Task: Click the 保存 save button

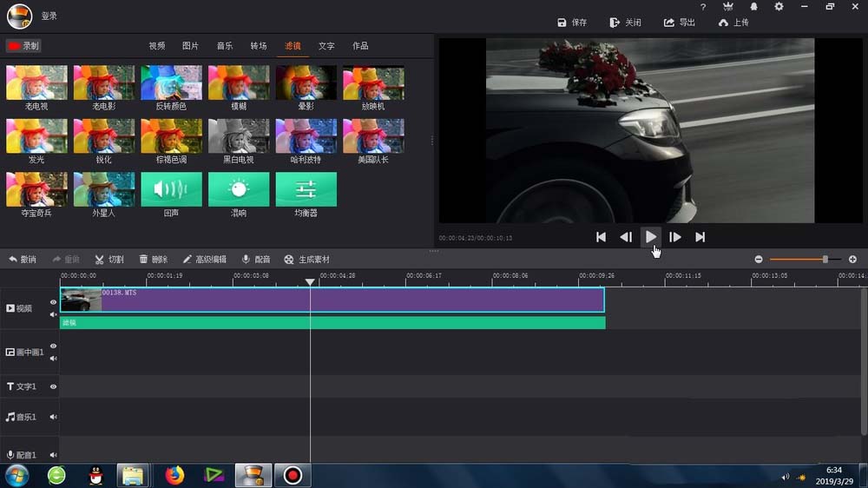Action: coord(572,23)
